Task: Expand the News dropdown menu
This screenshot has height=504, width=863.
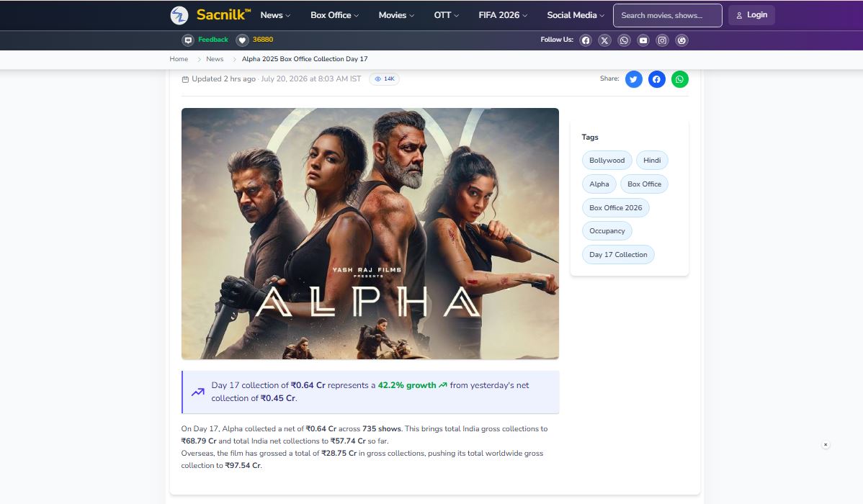Action: tap(275, 15)
